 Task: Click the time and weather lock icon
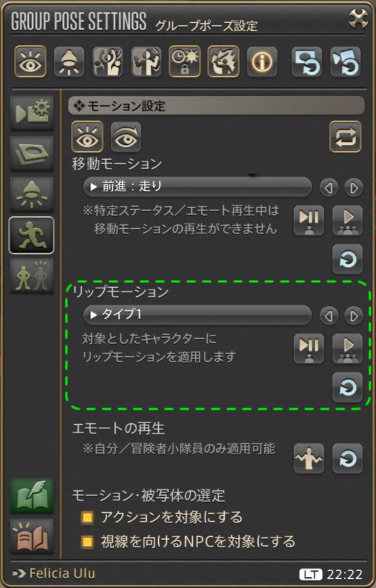tap(185, 62)
